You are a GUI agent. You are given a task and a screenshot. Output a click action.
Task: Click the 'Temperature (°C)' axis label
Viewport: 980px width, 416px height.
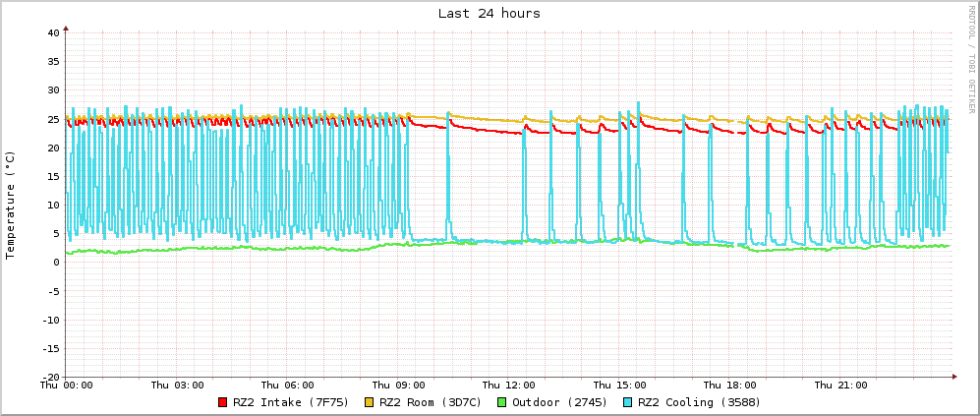pyautogui.click(x=10, y=205)
